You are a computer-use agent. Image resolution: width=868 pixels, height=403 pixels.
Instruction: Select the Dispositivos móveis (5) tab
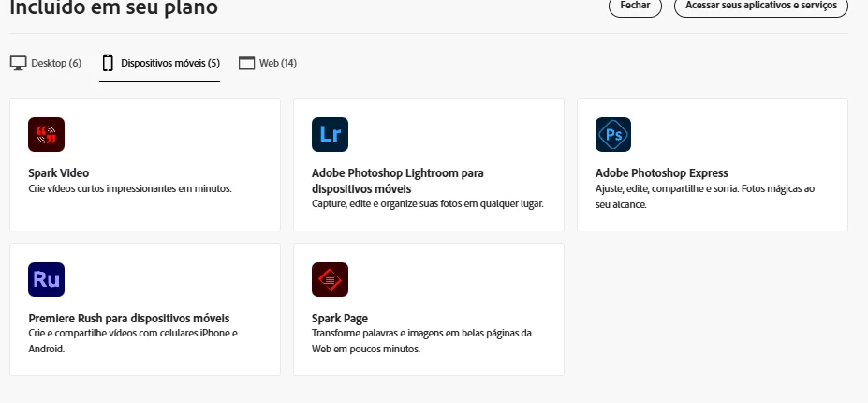(x=160, y=63)
